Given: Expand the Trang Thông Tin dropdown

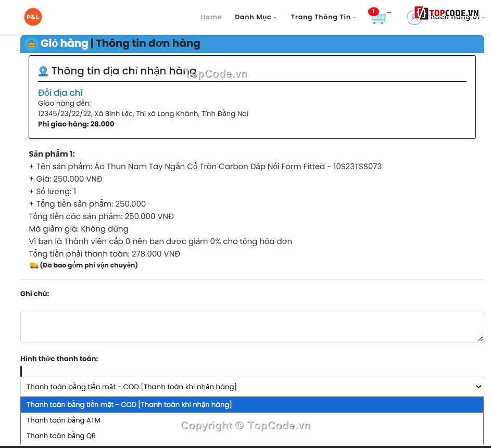Looking at the screenshot, I should pos(323,17).
